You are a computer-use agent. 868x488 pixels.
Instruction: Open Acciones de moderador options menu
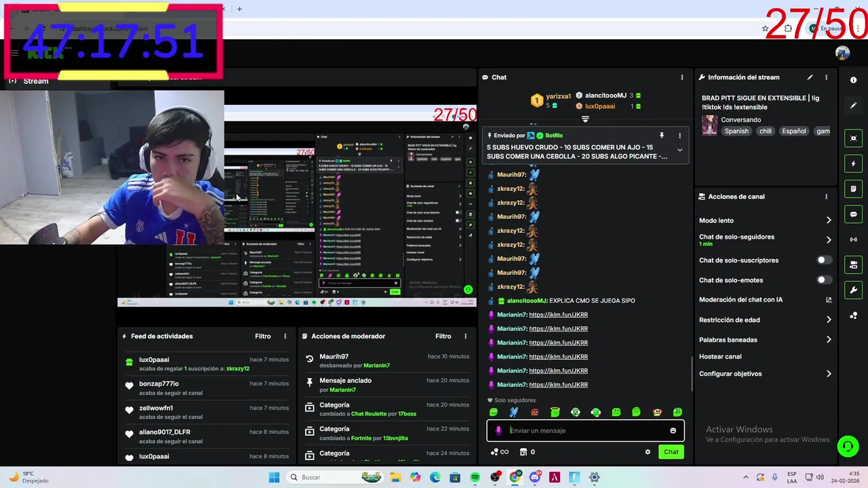465,336
